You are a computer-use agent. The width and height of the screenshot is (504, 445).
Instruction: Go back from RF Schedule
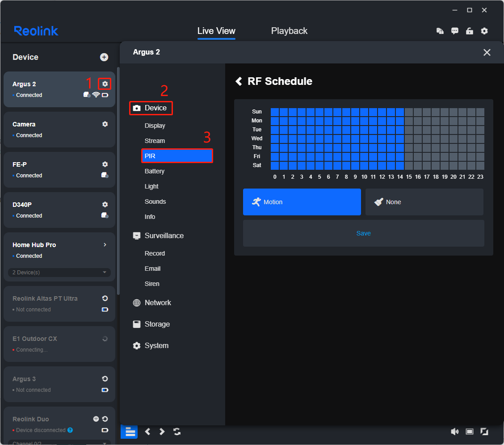coord(239,81)
